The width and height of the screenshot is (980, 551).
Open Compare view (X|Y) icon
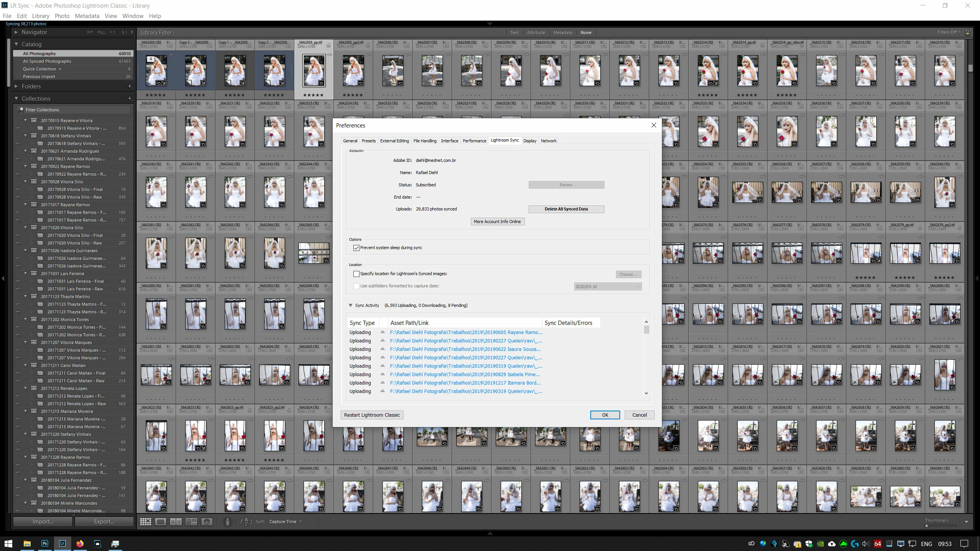click(176, 522)
